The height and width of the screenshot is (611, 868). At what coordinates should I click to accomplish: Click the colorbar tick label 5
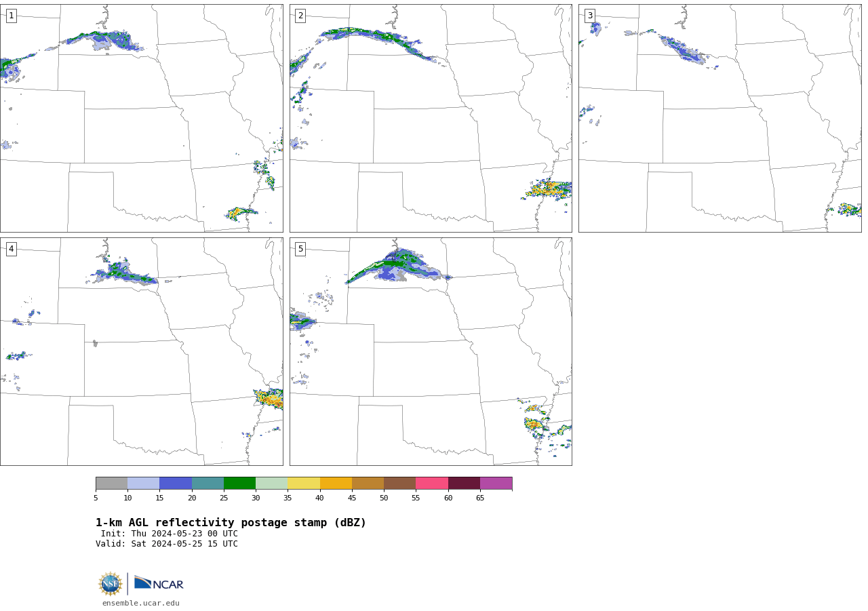[x=96, y=498]
